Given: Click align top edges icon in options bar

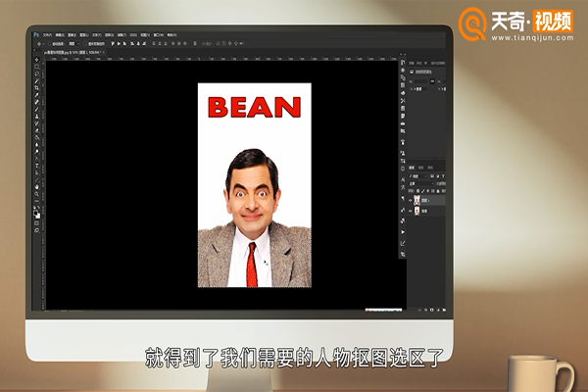Looking at the screenshot, I should [x=113, y=44].
